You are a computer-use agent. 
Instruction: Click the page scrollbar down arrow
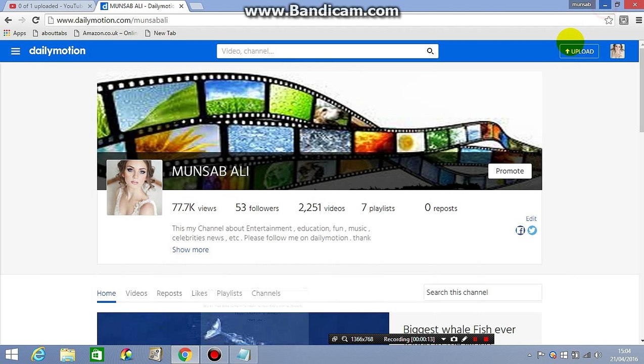(641, 342)
